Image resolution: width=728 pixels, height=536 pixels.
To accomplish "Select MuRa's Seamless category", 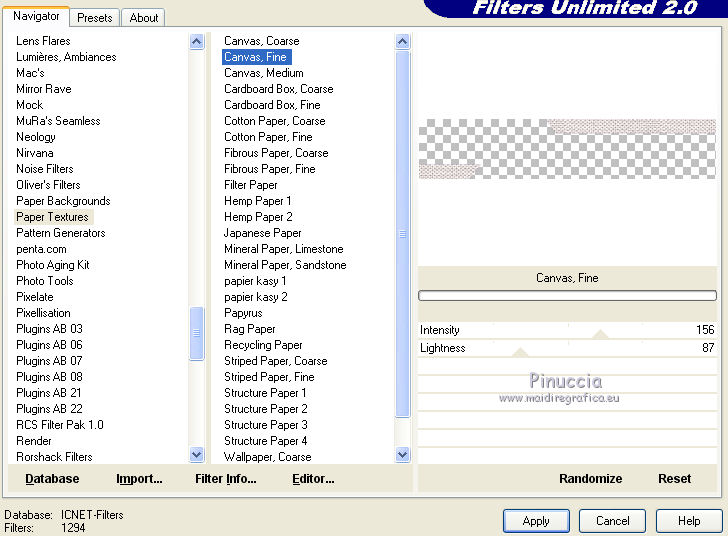I will [x=58, y=121].
